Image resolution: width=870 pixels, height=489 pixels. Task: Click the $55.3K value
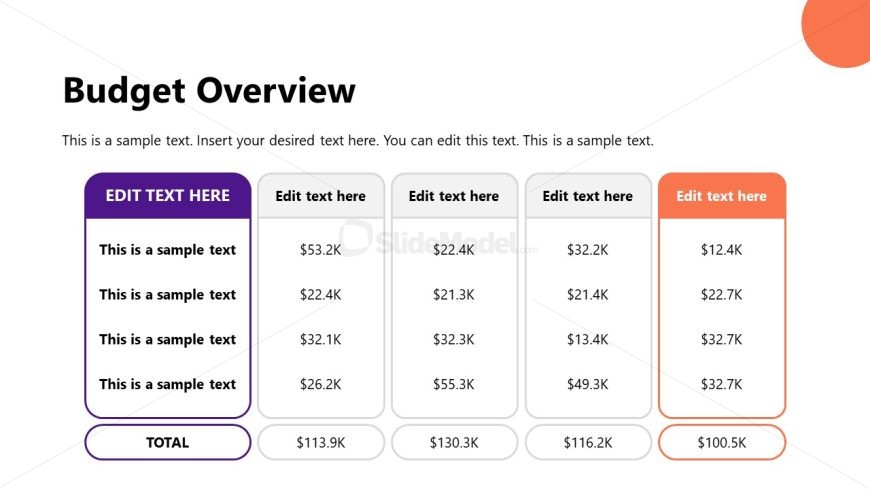(454, 384)
